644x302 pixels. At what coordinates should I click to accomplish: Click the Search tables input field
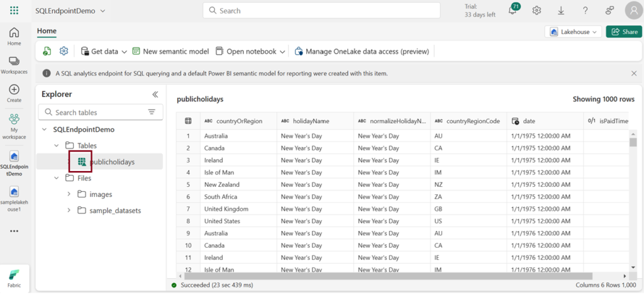point(94,112)
